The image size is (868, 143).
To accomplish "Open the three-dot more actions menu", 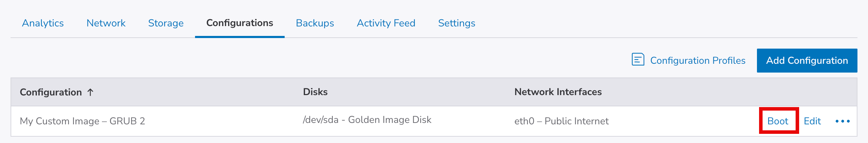I will (x=842, y=121).
